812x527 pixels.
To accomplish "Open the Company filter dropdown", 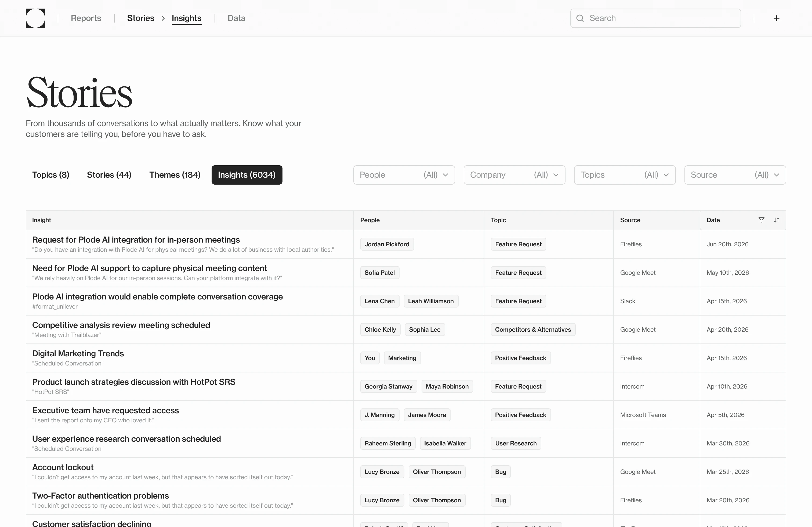I will point(514,175).
